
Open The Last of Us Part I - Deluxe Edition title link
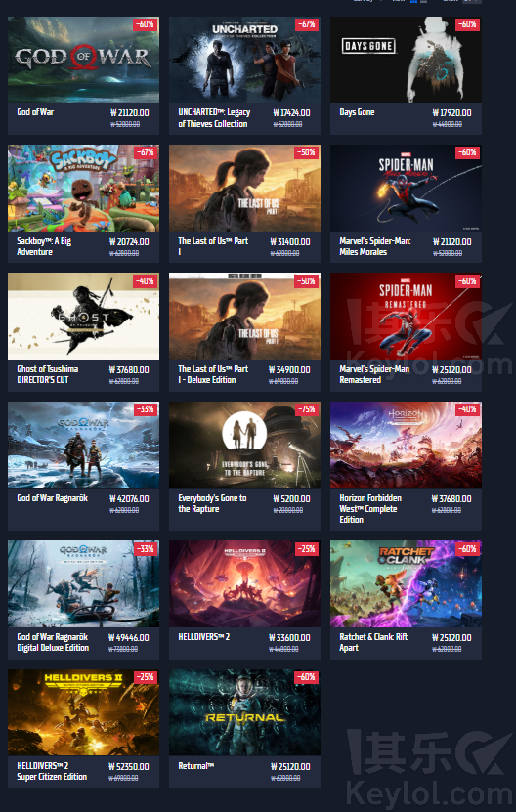213,374
